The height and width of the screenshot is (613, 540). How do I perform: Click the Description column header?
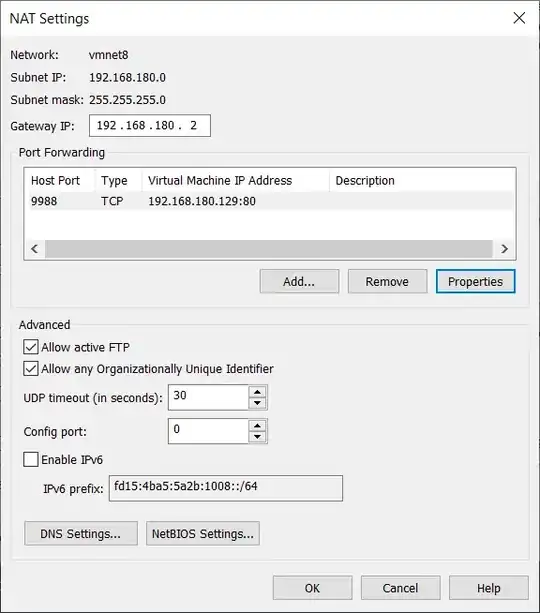click(x=422, y=181)
